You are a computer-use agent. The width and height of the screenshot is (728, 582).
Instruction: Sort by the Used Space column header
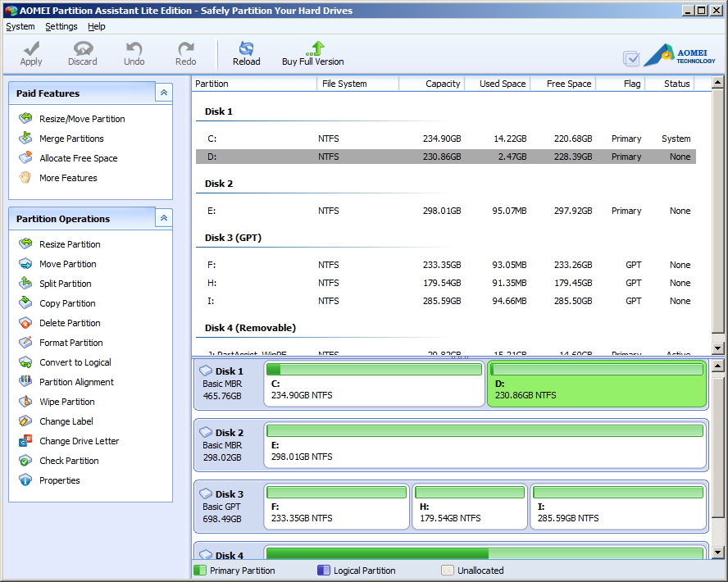[498, 84]
